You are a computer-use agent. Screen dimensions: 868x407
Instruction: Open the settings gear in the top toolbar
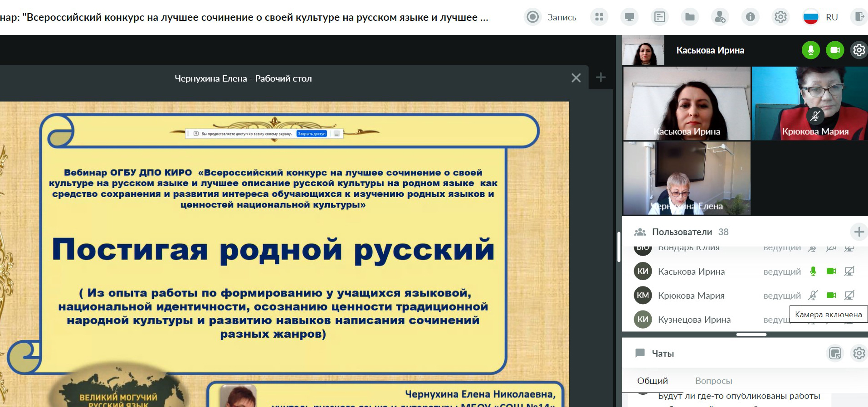780,17
